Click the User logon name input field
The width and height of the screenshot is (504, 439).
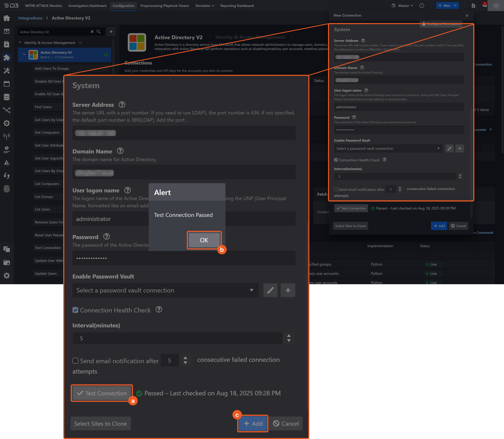[x=111, y=219]
